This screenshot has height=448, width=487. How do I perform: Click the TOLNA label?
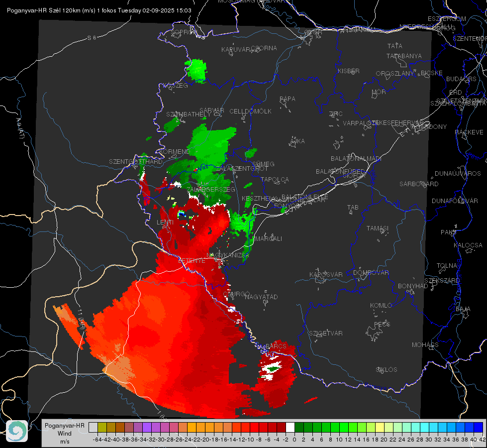pyautogui.click(x=447, y=266)
